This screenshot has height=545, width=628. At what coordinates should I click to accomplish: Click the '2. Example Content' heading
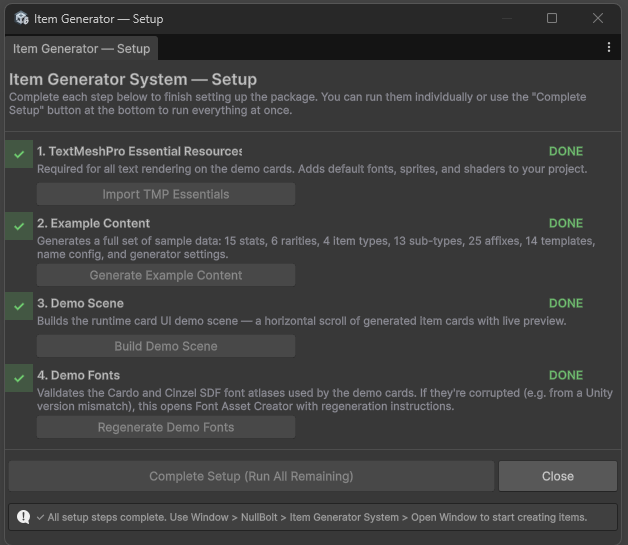click(93, 223)
